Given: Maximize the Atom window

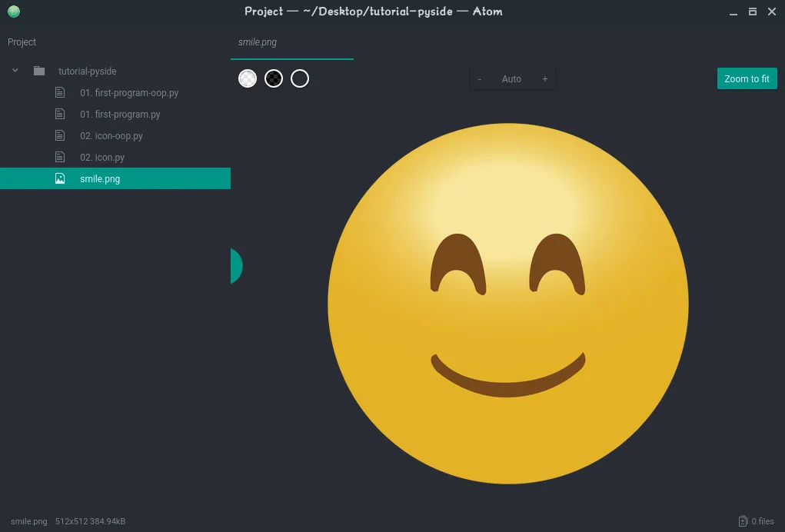Looking at the screenshot, I should (x=753, y=12).
